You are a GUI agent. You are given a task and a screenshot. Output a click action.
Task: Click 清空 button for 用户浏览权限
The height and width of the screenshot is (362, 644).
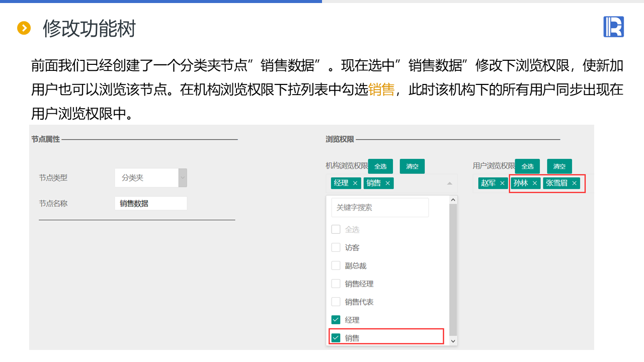(559, 166)
